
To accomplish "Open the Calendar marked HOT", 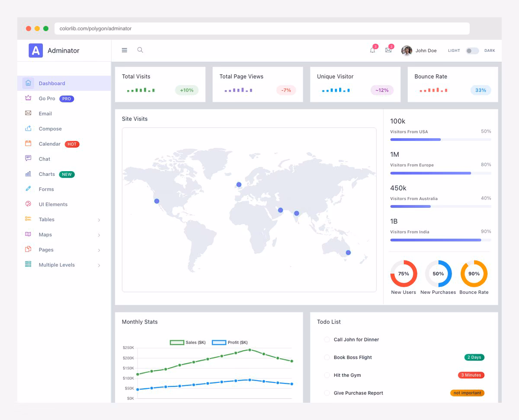I will click(x=49, y=143).
